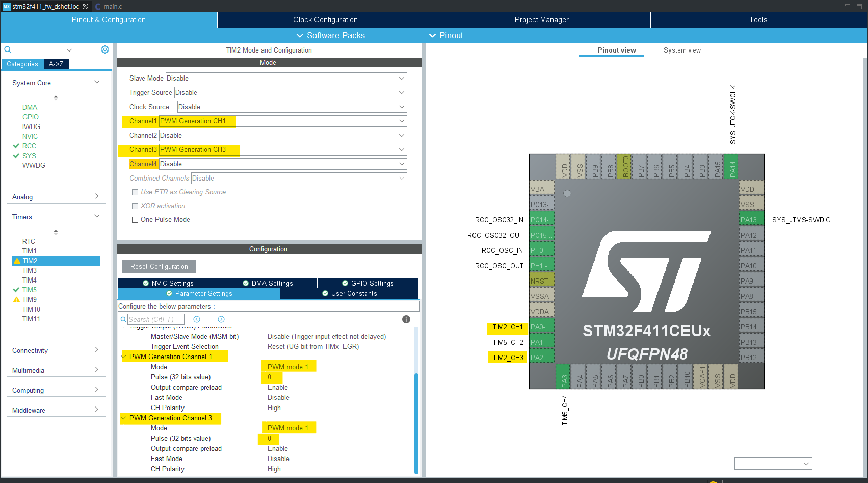The image size is (868, 483).
Task: Go to next search result arrow
Action: coord(221,319)
